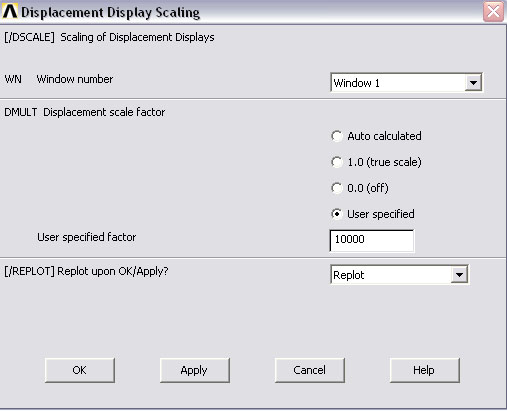Image resolution: width=507 pixels, height=411 pixels.
Task: Expand the Replot dropdown arrow
Action: click(459, 275)
